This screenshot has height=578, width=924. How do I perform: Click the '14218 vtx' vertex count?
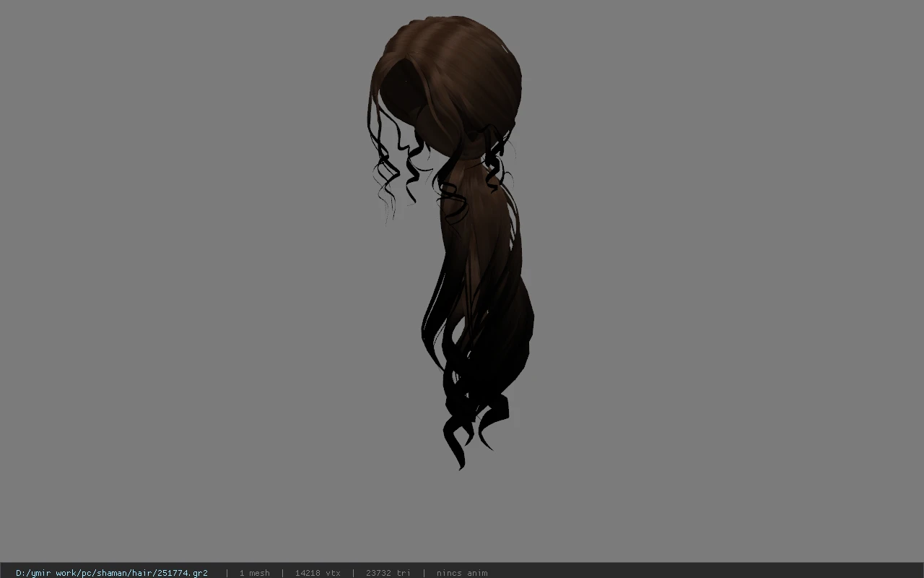click(x=318, y=573)
